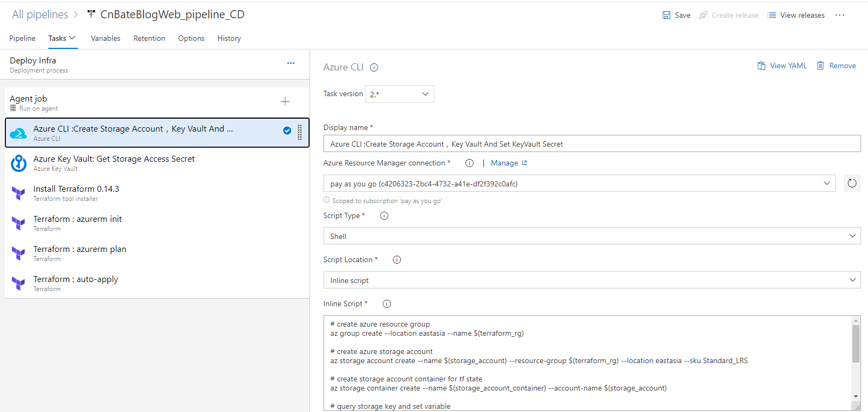Screen dimensions: 868x412
Task: Click the Azure CLI task cloud icon
Action: 18,133
